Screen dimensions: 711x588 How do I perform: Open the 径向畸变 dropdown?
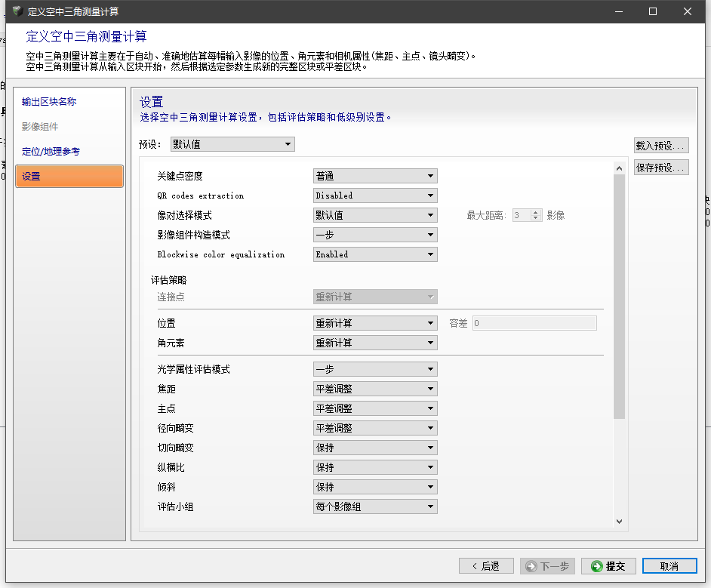(375, 428)
